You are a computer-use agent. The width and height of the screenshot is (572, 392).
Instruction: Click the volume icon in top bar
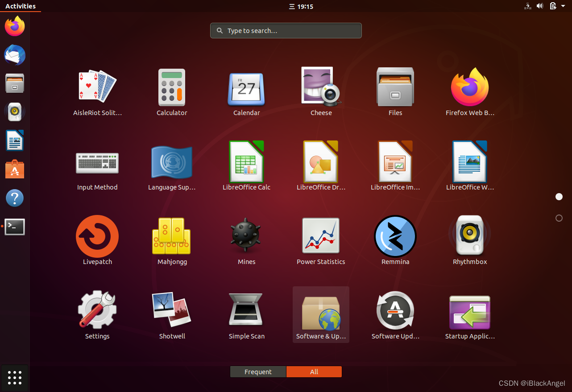[x=540, y=6]
